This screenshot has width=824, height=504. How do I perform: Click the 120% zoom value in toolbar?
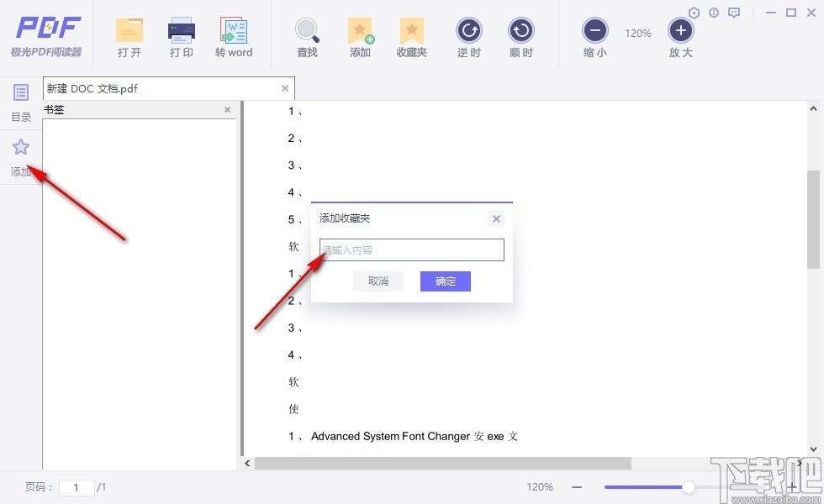(x=638, y=33)
